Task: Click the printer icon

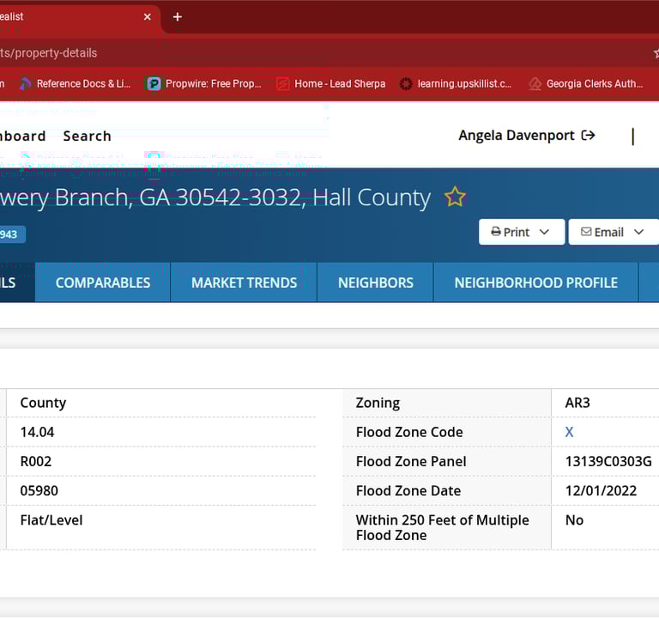Action: 496,231
